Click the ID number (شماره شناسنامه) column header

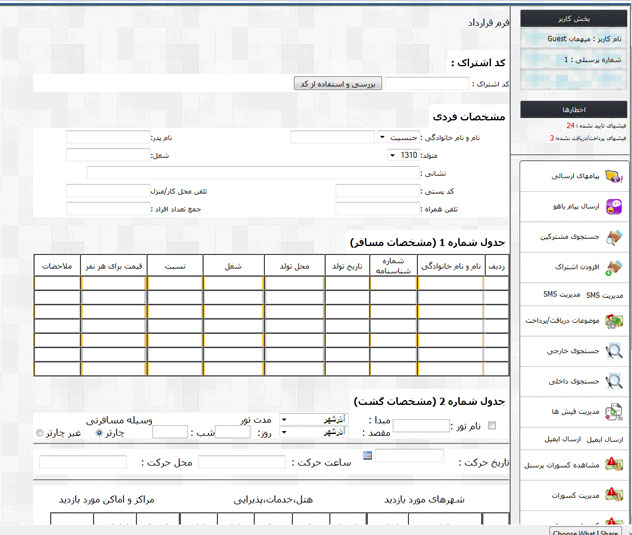tap(393, 266)
